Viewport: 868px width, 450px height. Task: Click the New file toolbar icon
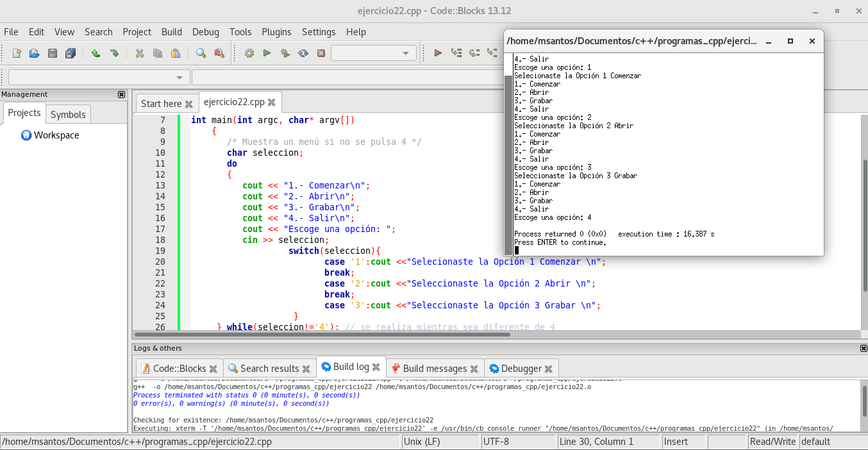pos(17,53)
